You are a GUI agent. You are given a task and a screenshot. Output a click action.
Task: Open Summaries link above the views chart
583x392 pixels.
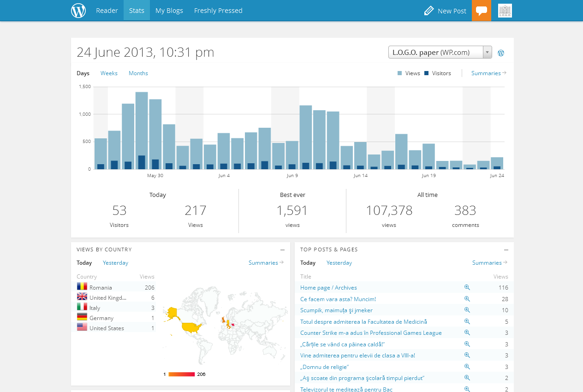[x=488, y=73]
